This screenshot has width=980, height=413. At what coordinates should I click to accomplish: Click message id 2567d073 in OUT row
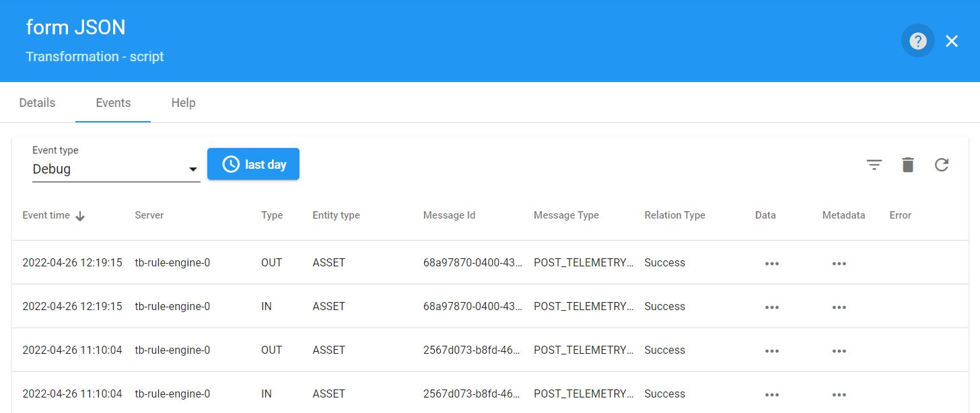[x=473, y=350]
